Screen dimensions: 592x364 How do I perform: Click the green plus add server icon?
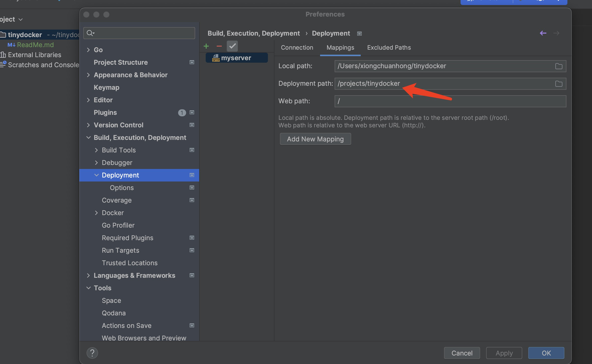click(206, 46)
